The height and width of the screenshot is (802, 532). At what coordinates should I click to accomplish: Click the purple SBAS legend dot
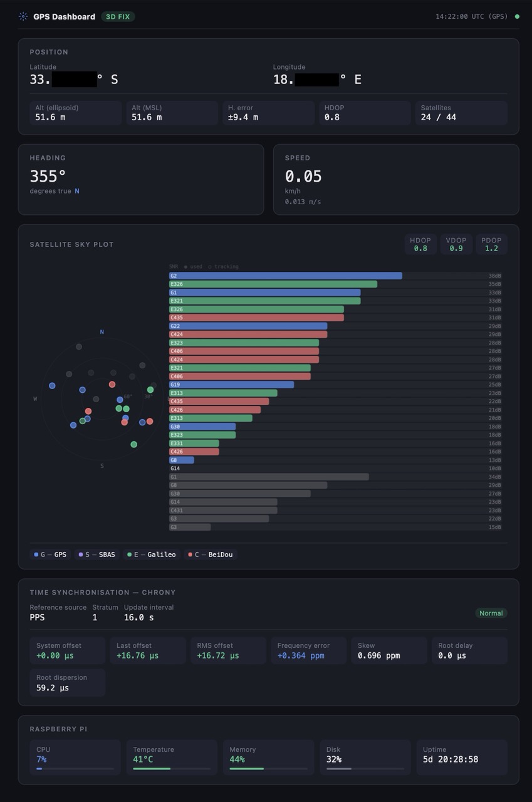tap(81, 555)
